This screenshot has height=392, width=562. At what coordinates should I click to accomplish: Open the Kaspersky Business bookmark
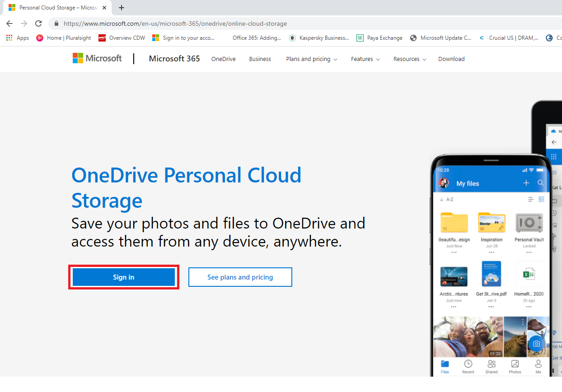point(319,38)
